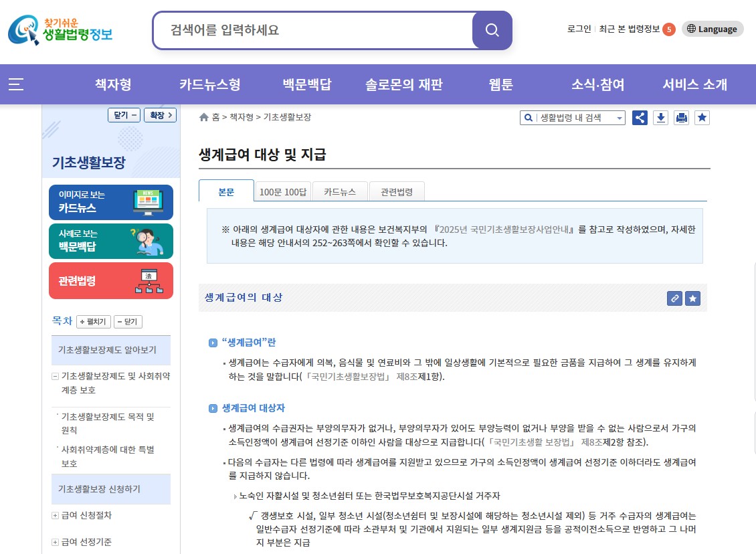Viewport: 756px width, 554px height.
Task: Click the search magnifier in the header
Action: 492,29
